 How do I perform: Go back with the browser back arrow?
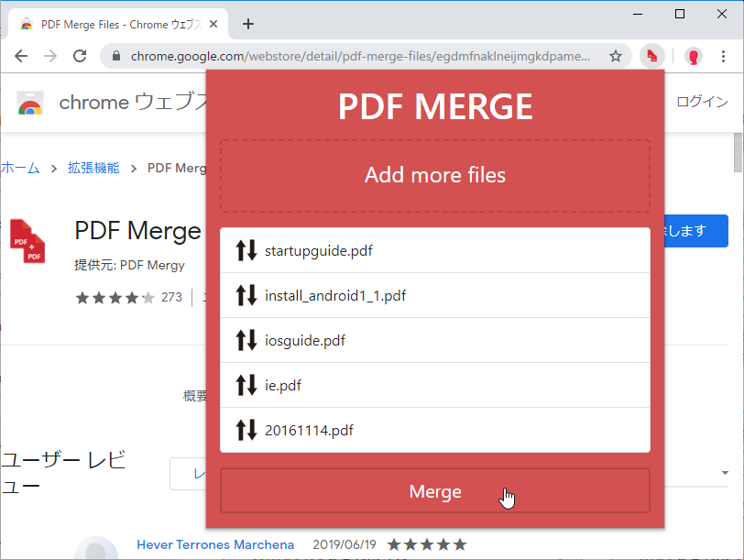(21, 57)
